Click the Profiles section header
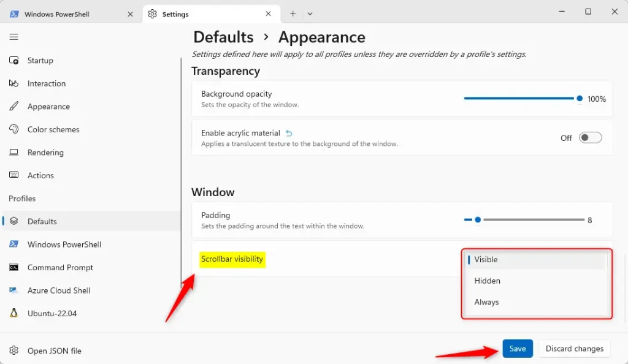628x364 pixels. [22, 199]
